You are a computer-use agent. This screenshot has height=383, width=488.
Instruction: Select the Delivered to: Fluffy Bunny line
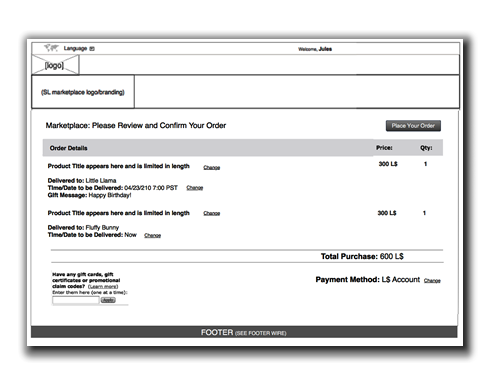tap(83, 228)
